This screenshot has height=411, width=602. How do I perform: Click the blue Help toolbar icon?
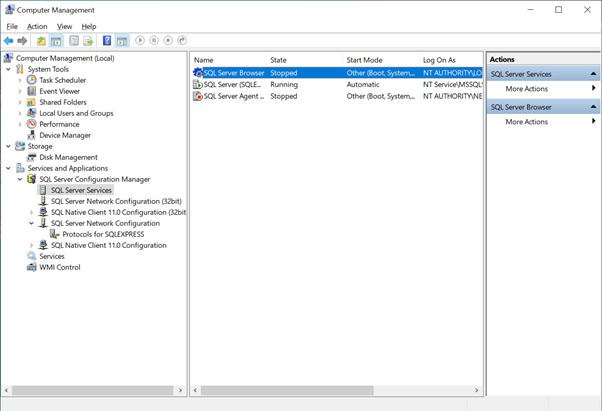pos(107,41)
